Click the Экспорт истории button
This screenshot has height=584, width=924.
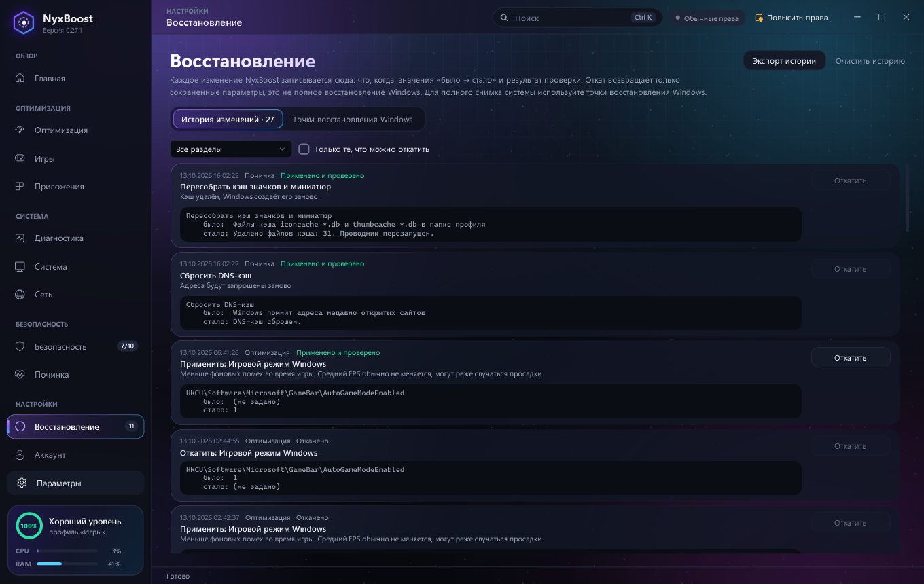(x=784, y=60)
